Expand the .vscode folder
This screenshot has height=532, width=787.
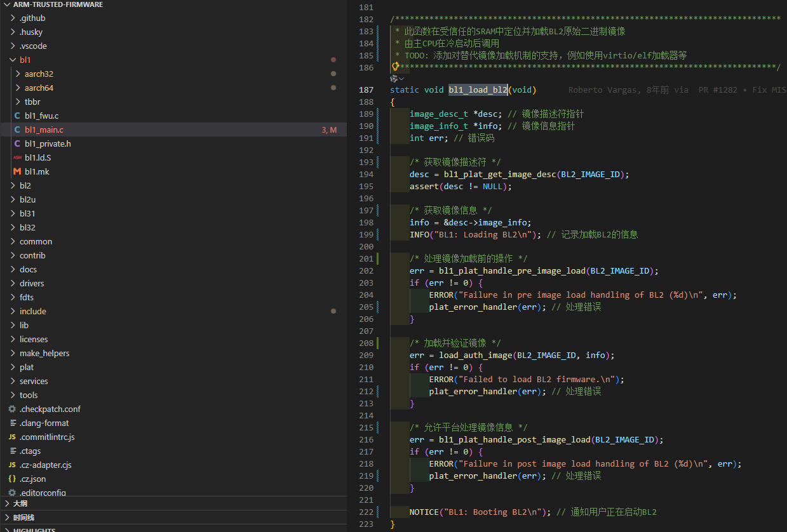tap(13, 46)
